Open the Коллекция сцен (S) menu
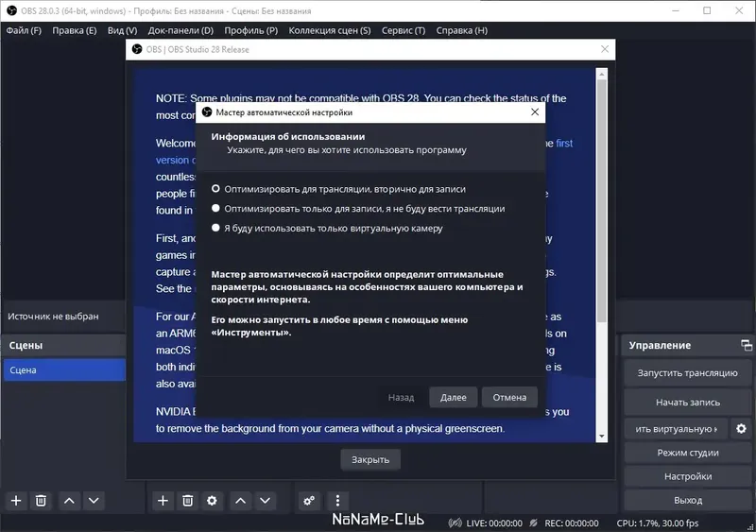This screenshot has width=756, height=532. click(x=330, y=30)
